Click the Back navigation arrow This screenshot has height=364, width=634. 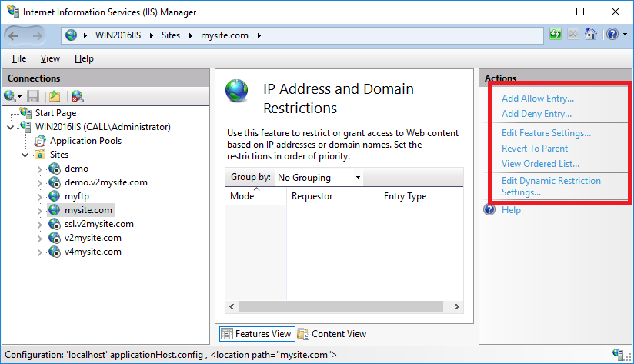tap(13, 36)
